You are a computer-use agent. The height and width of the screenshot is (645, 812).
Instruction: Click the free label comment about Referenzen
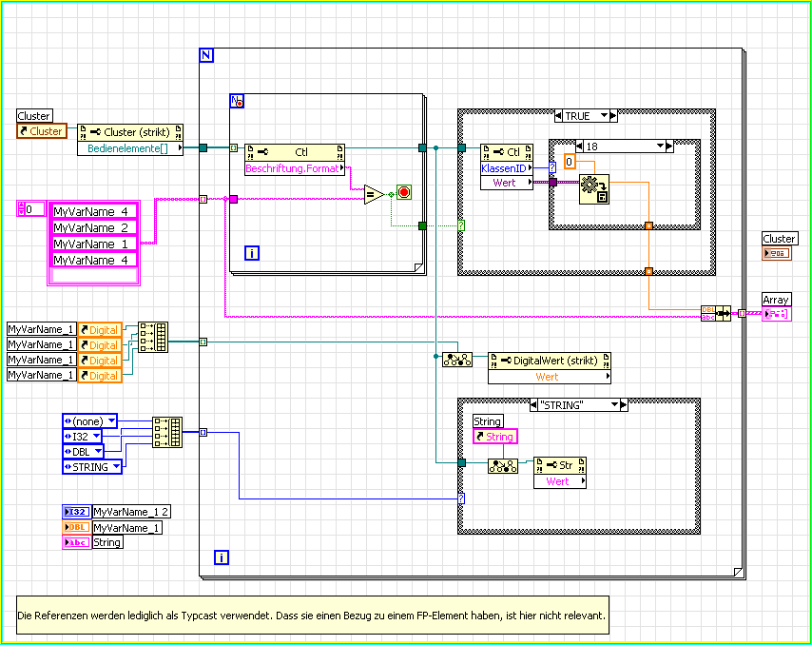tap(313, 616)
